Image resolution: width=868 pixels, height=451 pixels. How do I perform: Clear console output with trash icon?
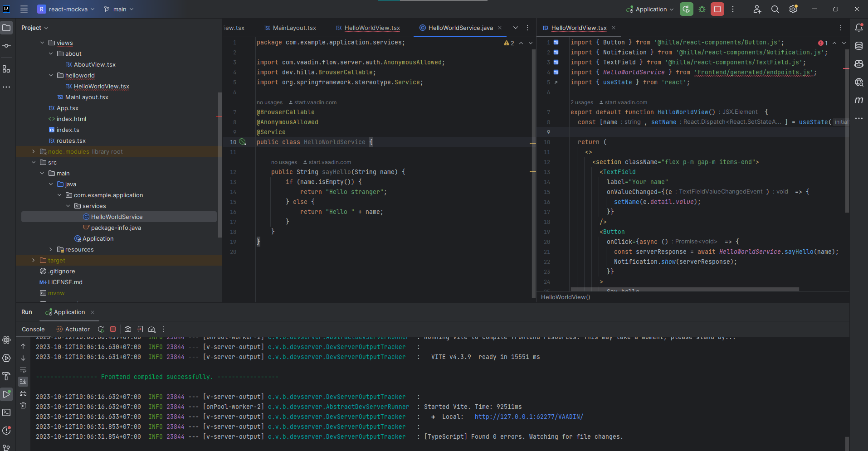point(23,405)
